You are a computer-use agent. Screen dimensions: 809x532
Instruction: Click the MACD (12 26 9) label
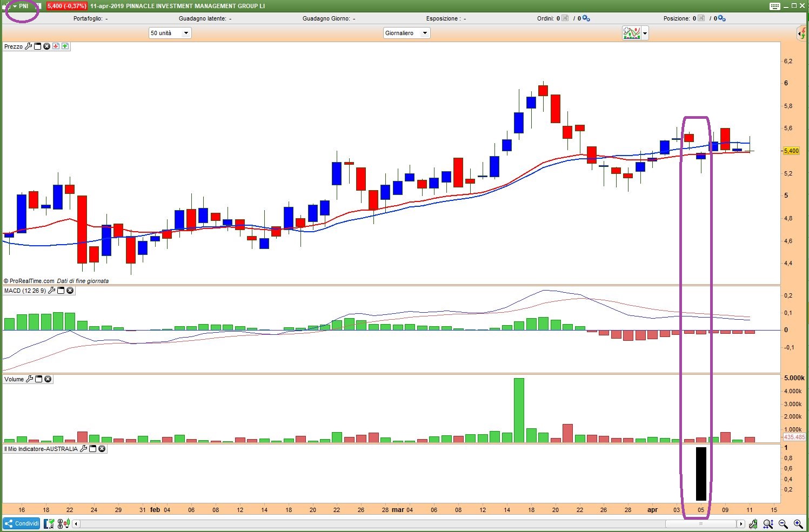(x=25, y=291)
